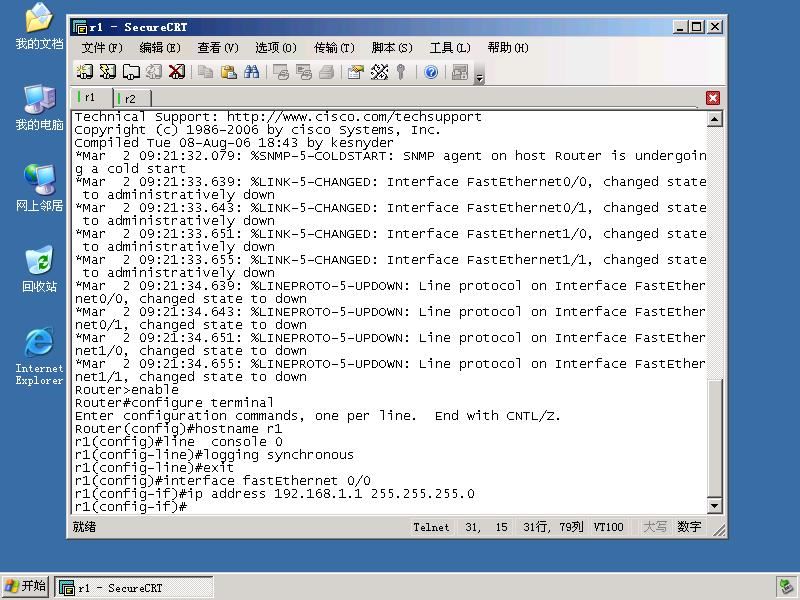Open the 工具(L) menu
Viewport: 800px width, 600px height.
449,48
